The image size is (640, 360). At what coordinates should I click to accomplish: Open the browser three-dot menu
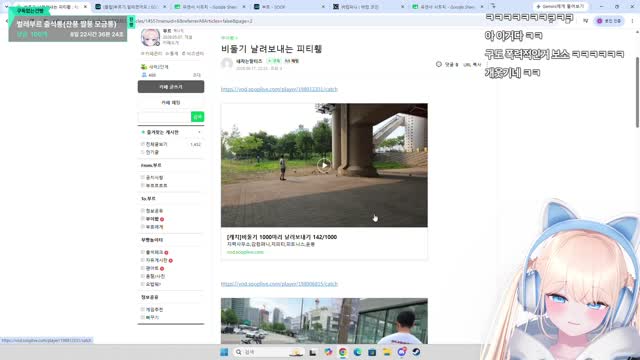[633, 21]
